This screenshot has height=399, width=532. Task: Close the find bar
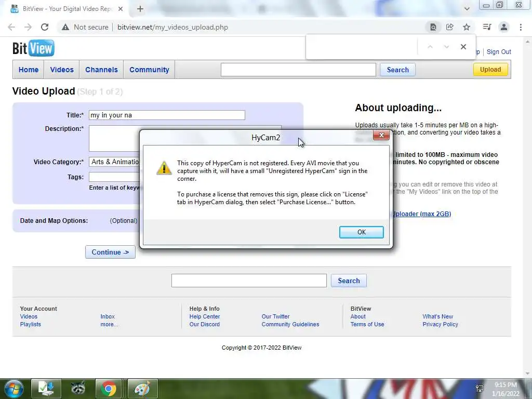463,47
